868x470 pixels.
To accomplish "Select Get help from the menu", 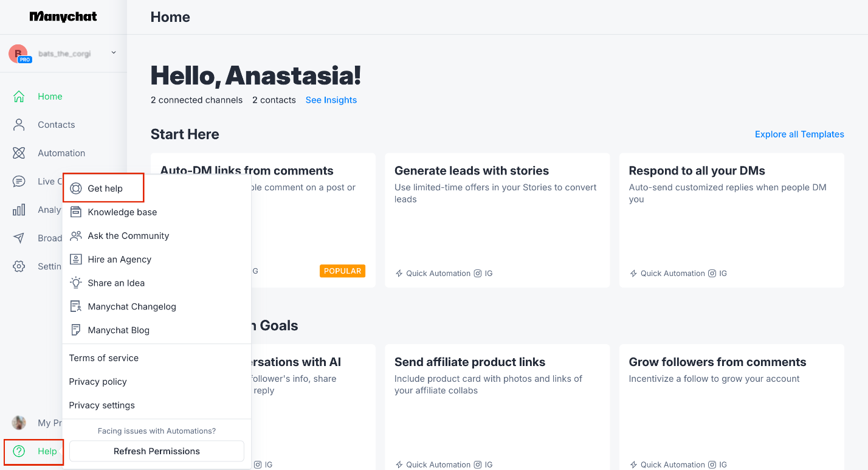I will [103, 188].
